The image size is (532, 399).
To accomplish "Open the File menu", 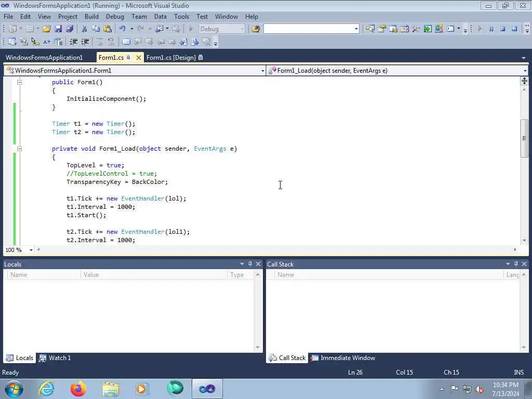I will point(8,16).
